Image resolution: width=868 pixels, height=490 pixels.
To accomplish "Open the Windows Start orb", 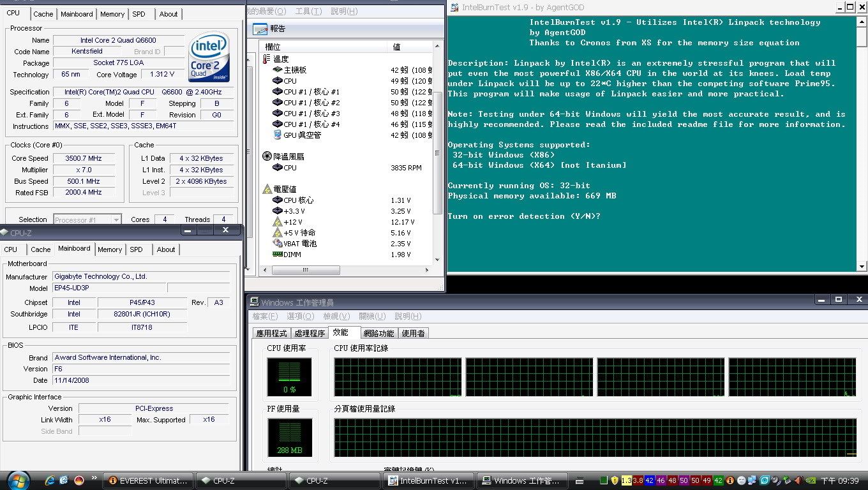I will coord(18,480).
